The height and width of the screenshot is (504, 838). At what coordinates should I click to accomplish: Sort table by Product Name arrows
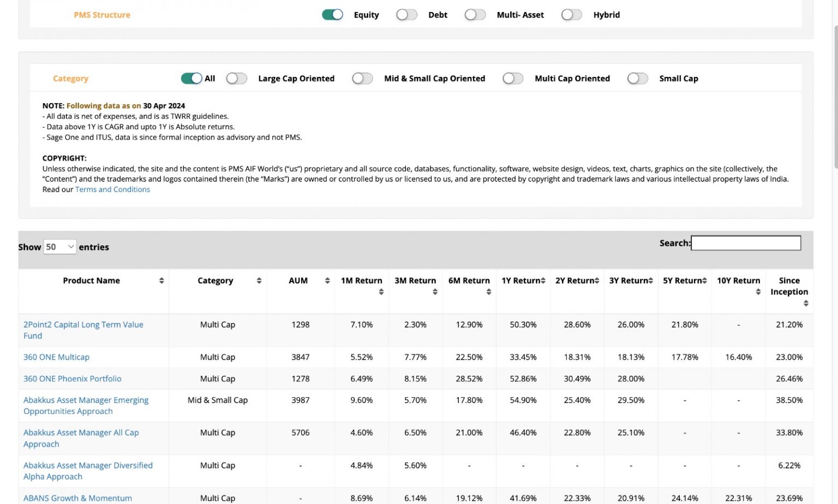(x=161, y=280)
